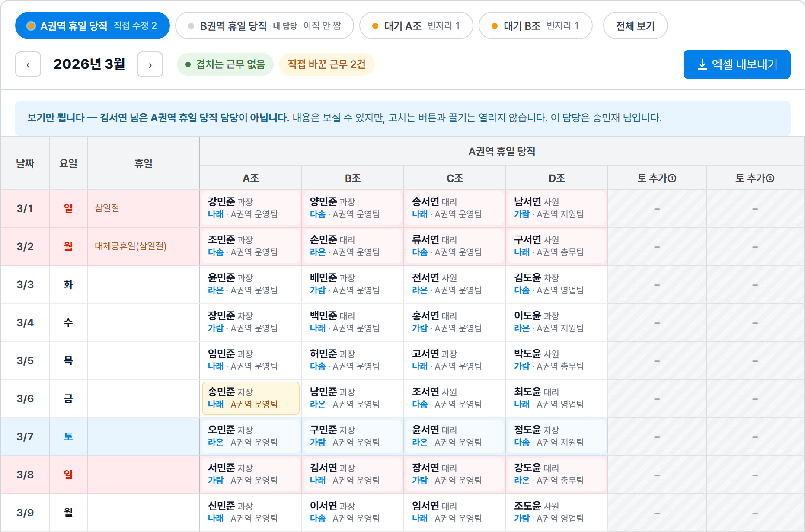Click 고서연 과장 cell on 3/5
The height and width of the screenshot is (532, 805).
tap(455, 360)
